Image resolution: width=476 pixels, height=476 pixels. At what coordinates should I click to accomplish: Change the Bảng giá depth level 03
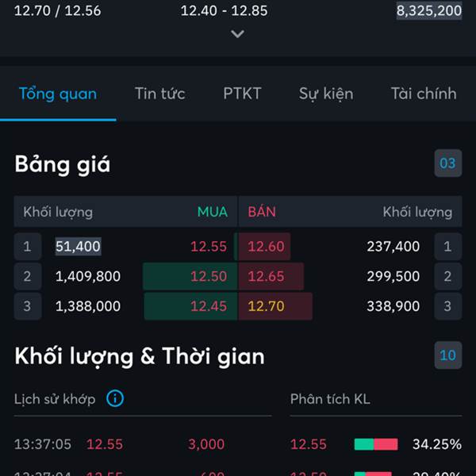[x=447, y=163]
